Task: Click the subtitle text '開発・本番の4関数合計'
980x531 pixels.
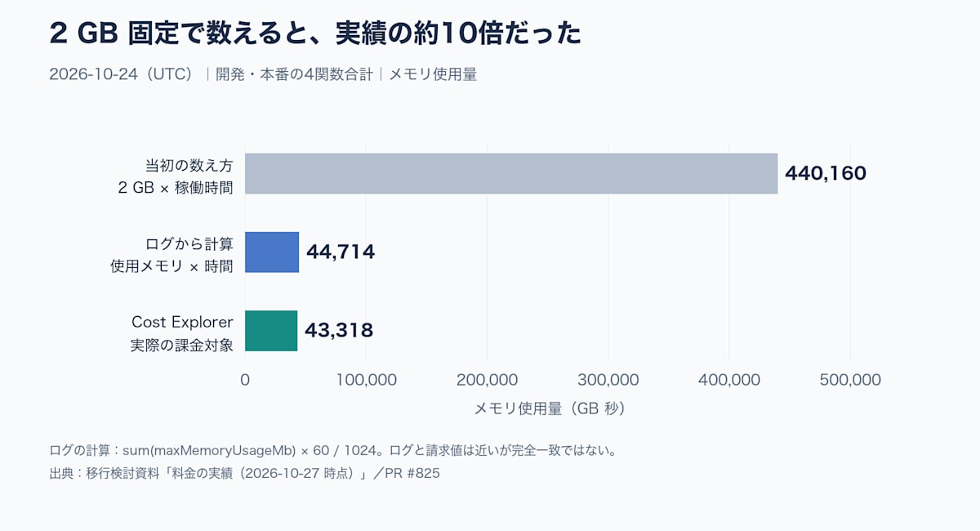Action: [x=294, y=74]
